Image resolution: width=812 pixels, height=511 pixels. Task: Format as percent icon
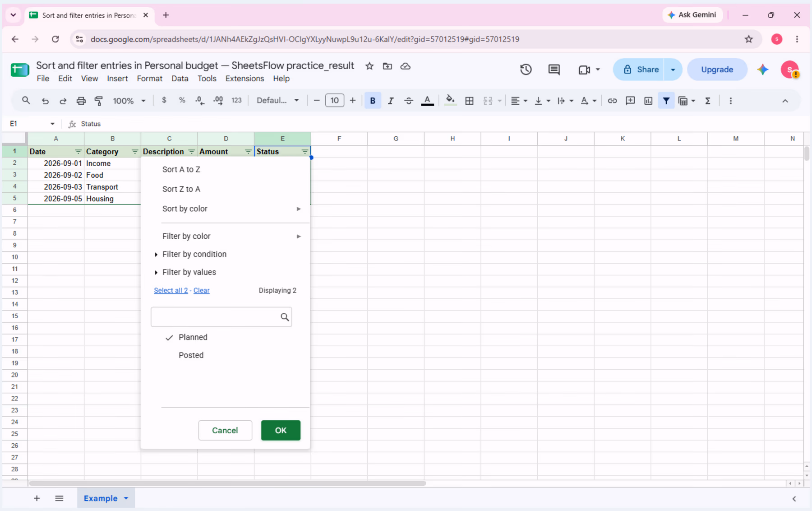[182, 100]
